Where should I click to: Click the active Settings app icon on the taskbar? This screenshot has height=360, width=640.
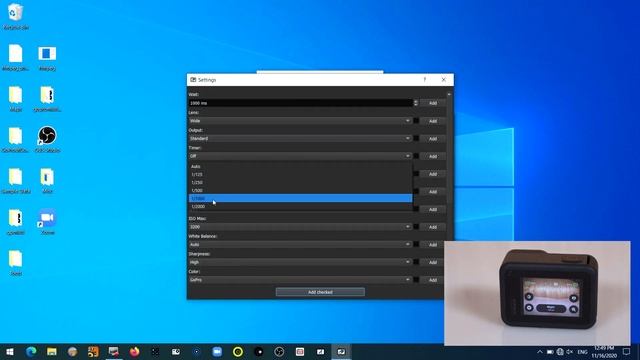click(x=341, y=351)
